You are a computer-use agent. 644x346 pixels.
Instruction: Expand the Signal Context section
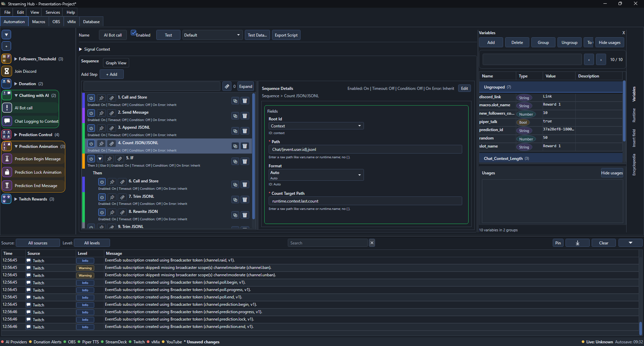[x=80, y=49]
